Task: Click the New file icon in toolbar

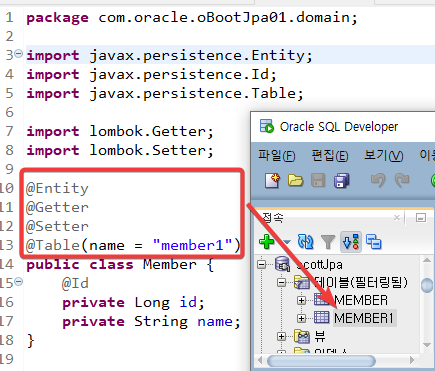Action: pos(273,181)
